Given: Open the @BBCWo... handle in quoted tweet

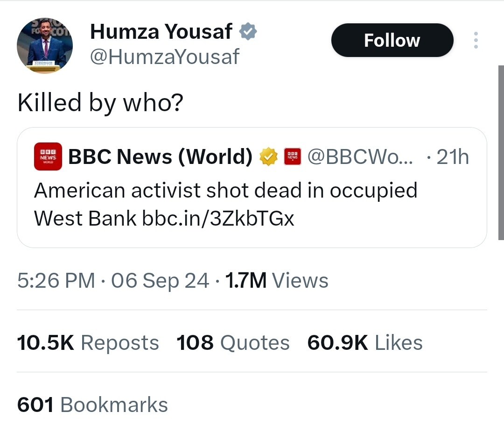Looking at the screenshot, I should pyautogui.click(x=360, y=157).
